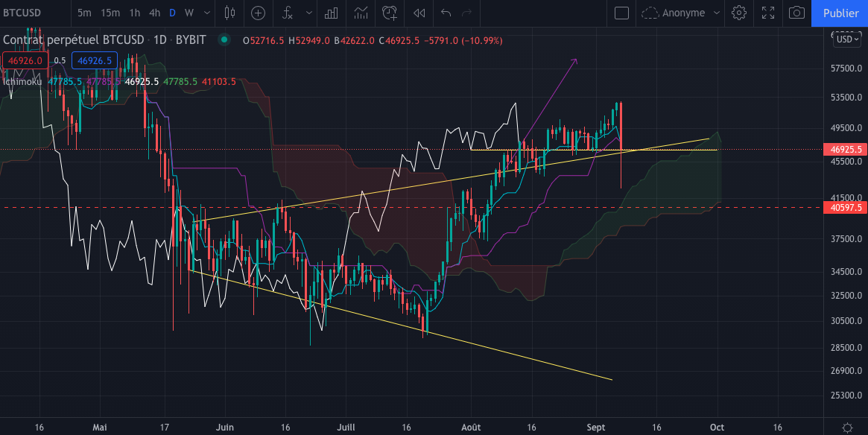This screenshot has height=435, width=868.
Task: Open symbol comparison with the plus icon
Action: click(258, 13)
